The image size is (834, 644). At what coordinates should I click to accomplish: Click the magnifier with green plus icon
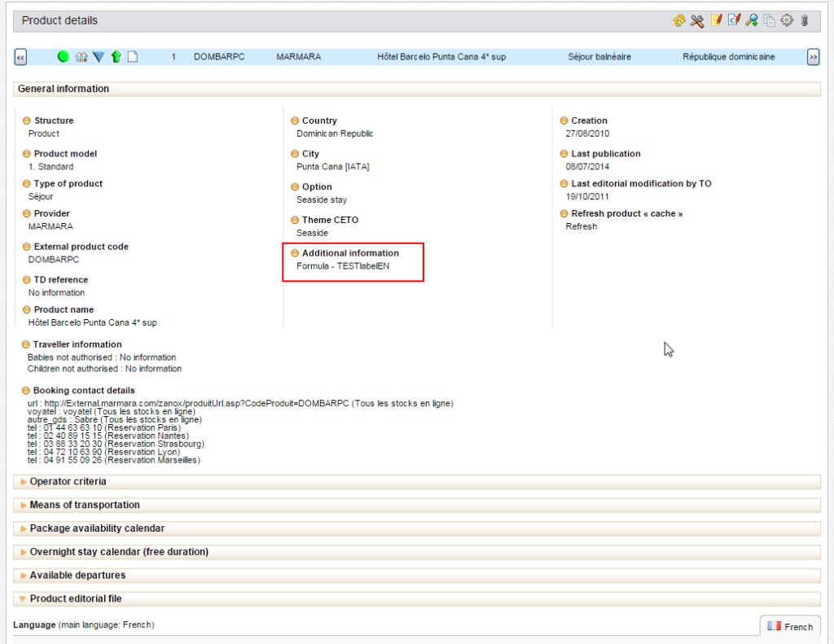752,20
